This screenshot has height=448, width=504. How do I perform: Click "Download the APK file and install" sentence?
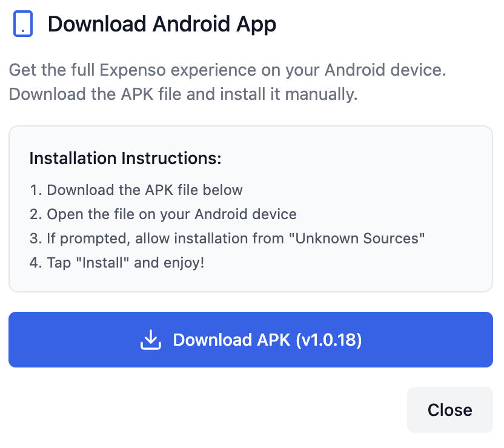point(183,95)
